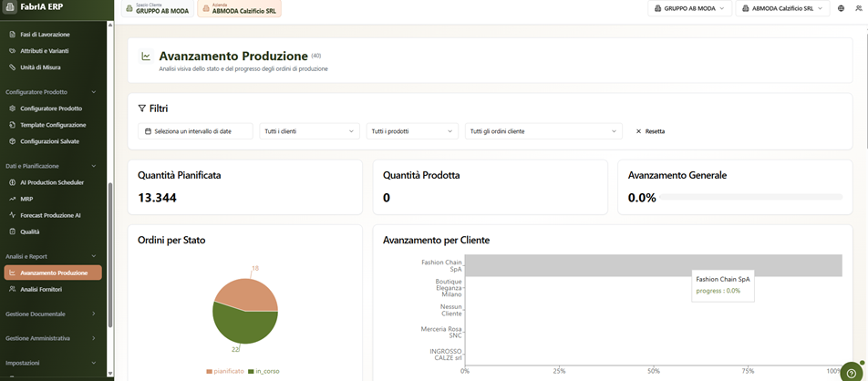
Task: Open the help question mark button
Action: (852, 372)
